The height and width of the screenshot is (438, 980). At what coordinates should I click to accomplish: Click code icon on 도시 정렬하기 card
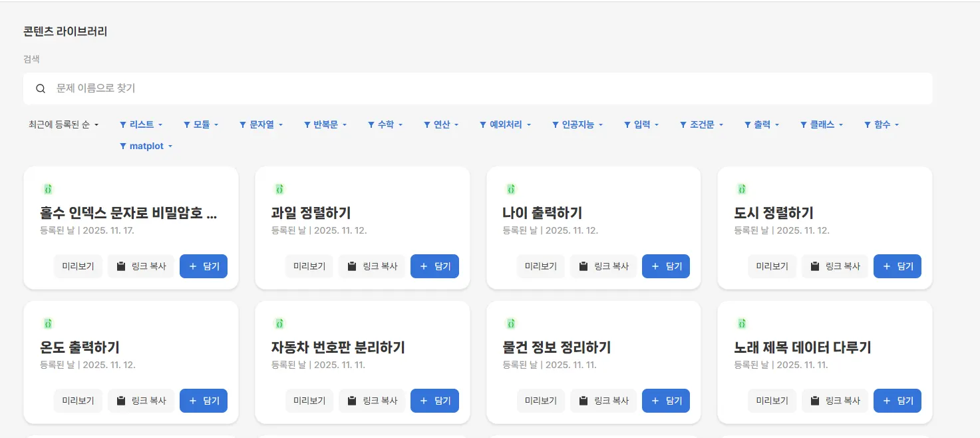coord(742,189)
